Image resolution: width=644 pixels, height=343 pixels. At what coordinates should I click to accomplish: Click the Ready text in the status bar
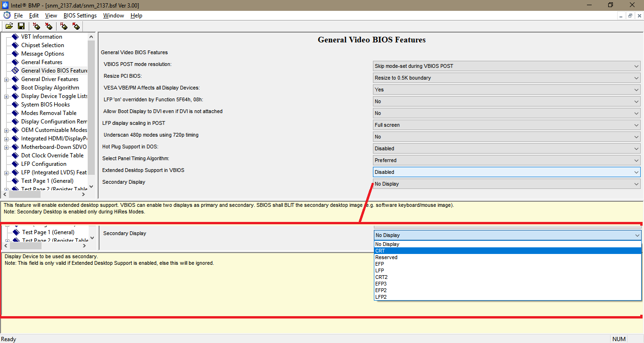coord(9,339)
